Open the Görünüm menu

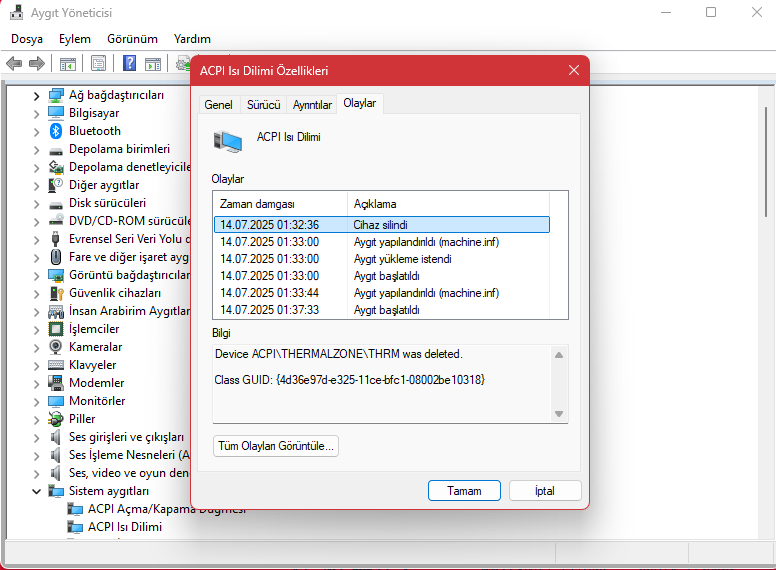[x=132, y=39]
